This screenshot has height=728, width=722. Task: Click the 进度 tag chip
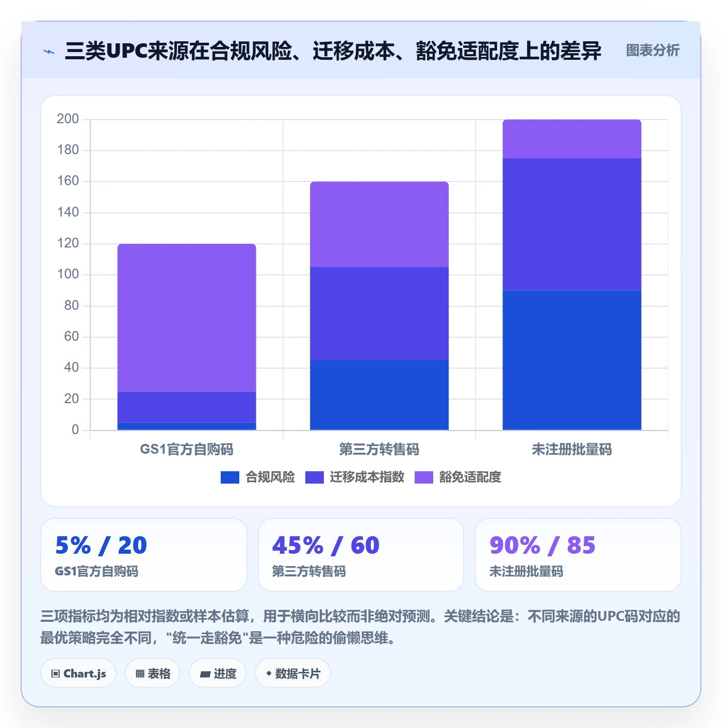pyautogui.click(x=218, y=673)
